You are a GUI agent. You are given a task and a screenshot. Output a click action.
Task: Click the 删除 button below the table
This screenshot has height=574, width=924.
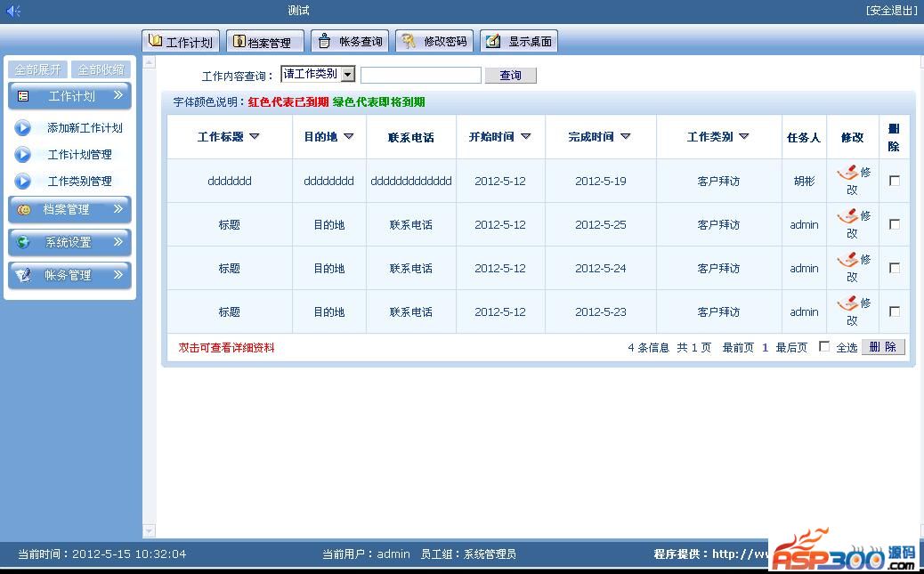883,347
